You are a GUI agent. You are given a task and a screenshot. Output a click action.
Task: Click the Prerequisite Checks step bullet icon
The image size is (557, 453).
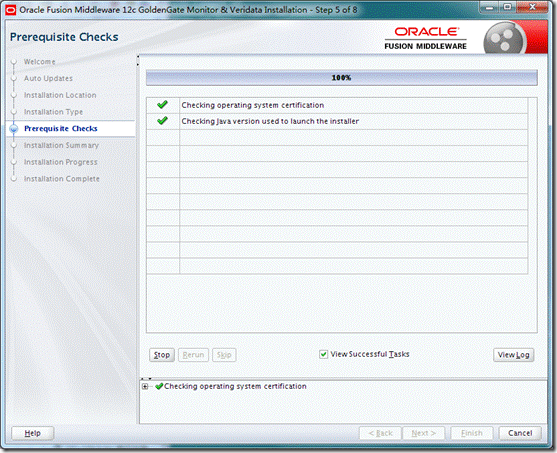(14, 129)
